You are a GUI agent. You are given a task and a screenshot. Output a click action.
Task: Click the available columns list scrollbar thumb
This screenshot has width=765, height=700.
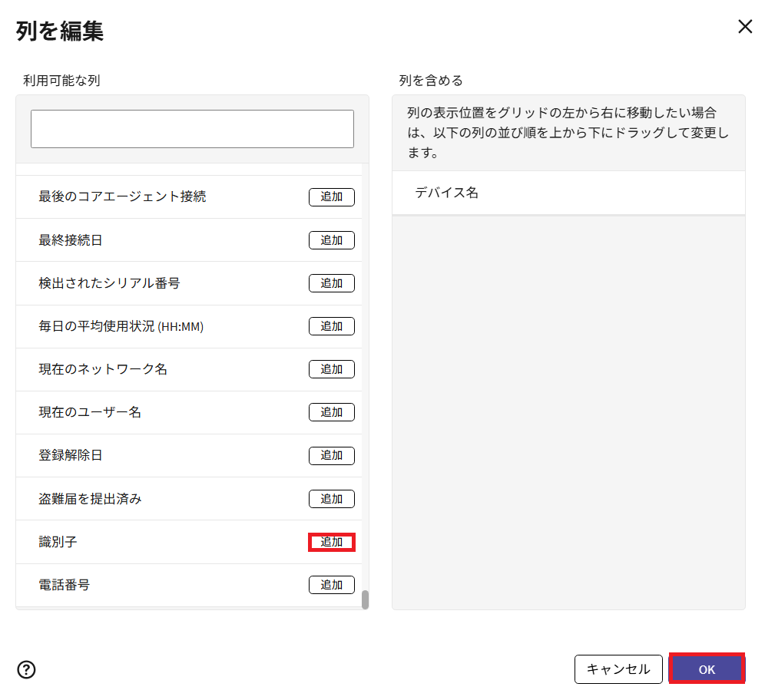click(x=365, y=599)
